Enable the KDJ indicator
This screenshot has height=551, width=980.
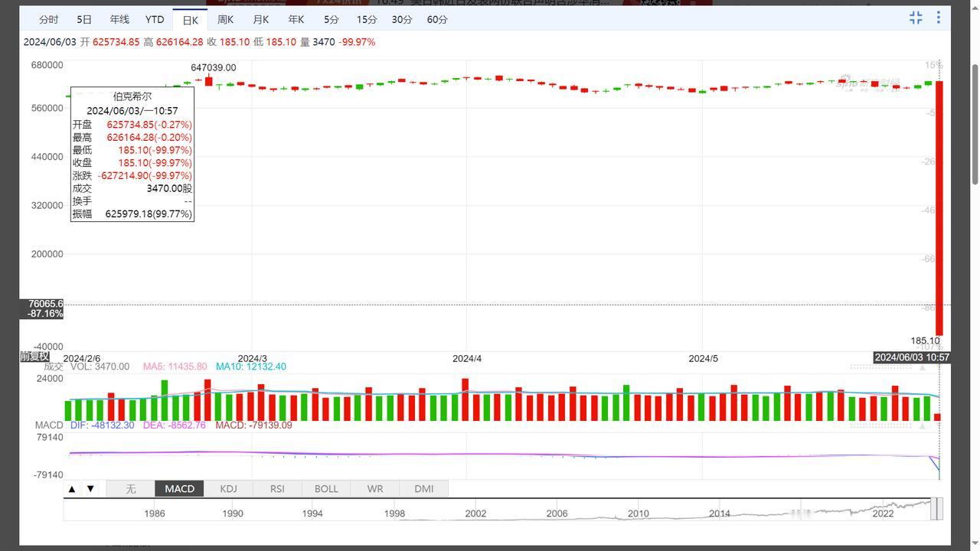(228, 488)
